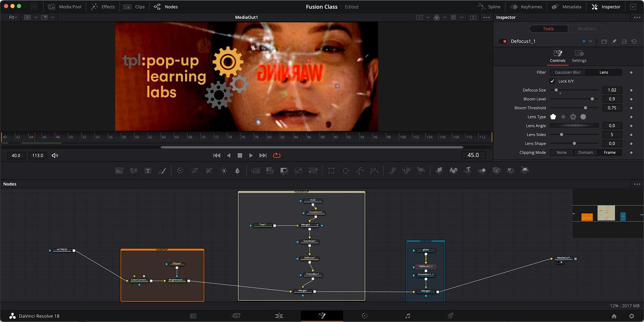Add a Renderer 3D tool from toolbar
644x322 pixels.
[x=525, y=171]
